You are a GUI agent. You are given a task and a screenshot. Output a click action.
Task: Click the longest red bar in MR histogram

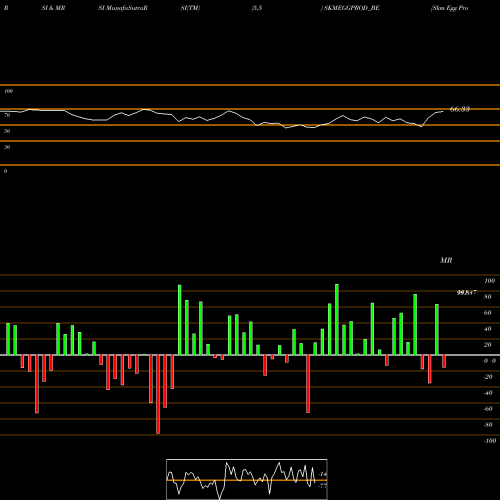158,394
